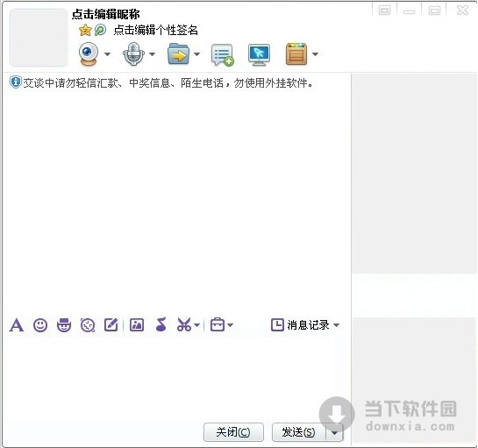Viewport: 478px width, 448px height.
Task: Expand the applications box dropdown arrow
Action: [315, 54]
